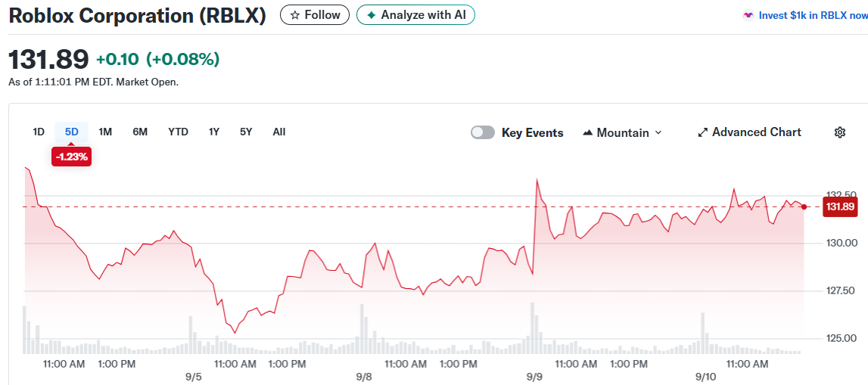Select the 1D time range

[x=38, y=132]
